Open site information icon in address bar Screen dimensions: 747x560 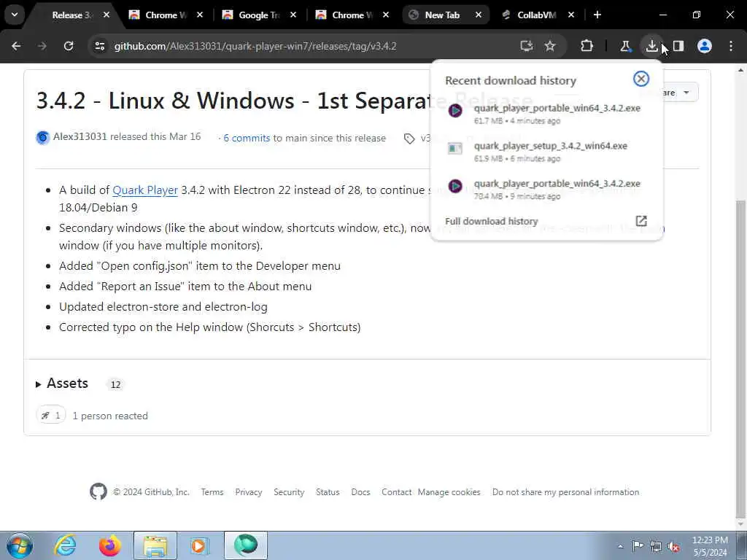(99, 46)
